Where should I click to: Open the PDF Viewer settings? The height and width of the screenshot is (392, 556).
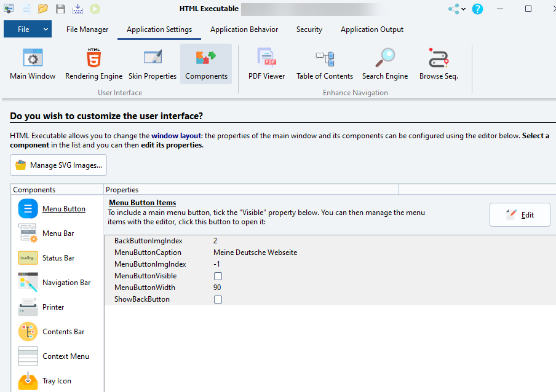(266, 65)
